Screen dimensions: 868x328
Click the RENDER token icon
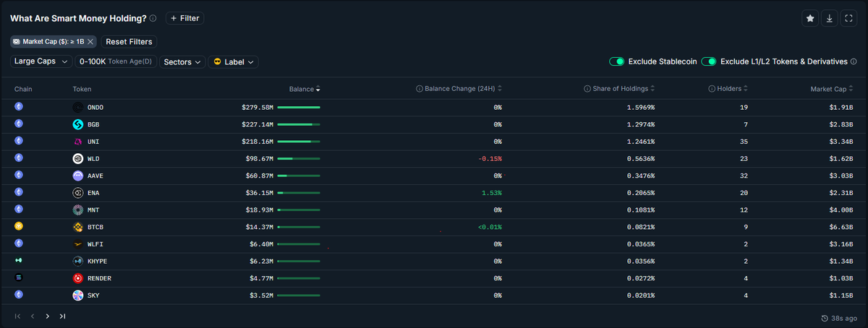point(78,278)
